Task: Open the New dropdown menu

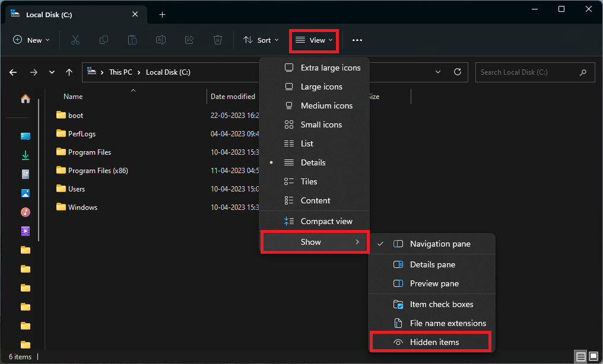Action: click(31, 40)
